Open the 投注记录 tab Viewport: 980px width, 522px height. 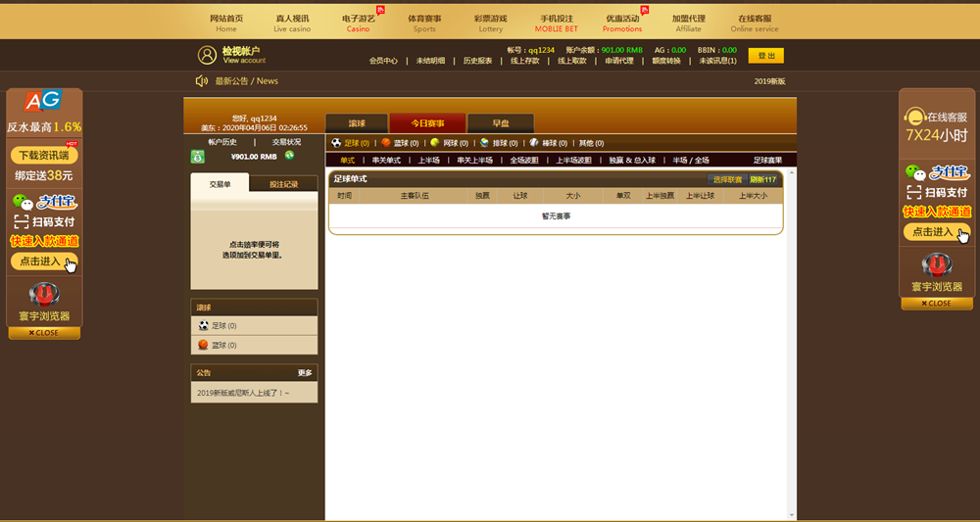[283, 184]
